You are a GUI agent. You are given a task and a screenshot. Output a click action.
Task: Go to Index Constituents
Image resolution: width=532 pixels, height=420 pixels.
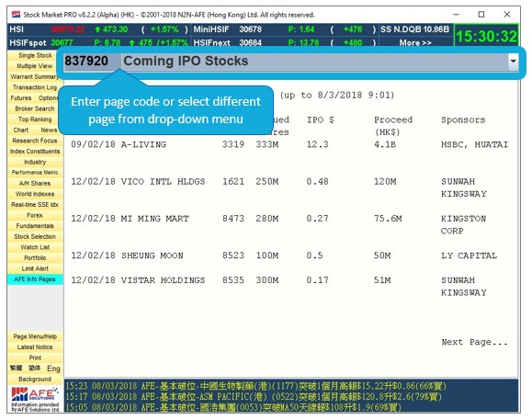[35, 152]
